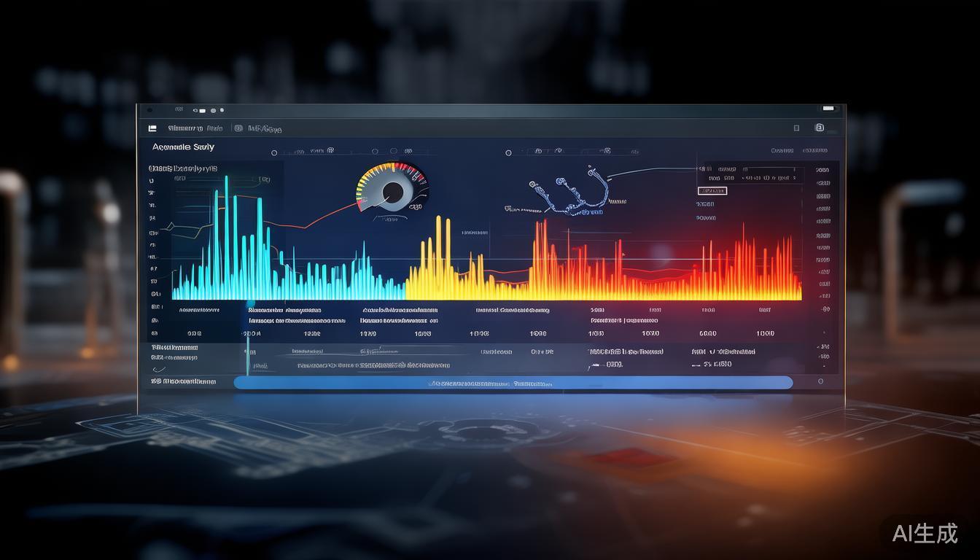Click the boxed icon beside second toolbar tab
The image size is (980, 560).
click(238, 128)
